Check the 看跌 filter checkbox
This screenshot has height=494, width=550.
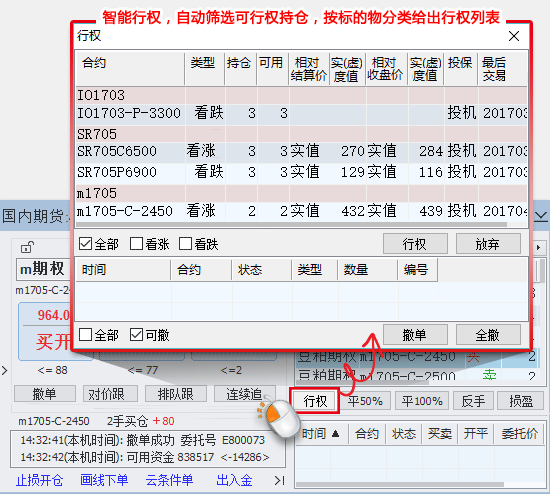(x=185, y=243)
